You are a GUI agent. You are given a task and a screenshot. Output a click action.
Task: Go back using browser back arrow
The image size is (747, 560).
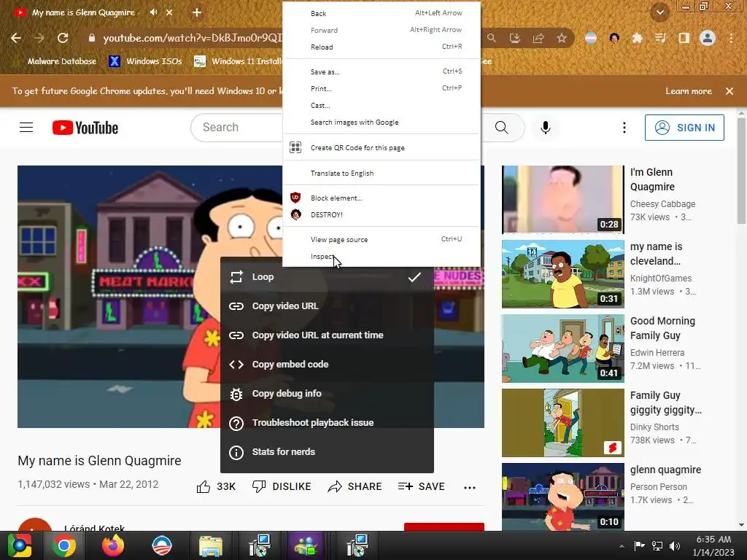point(16,38)
